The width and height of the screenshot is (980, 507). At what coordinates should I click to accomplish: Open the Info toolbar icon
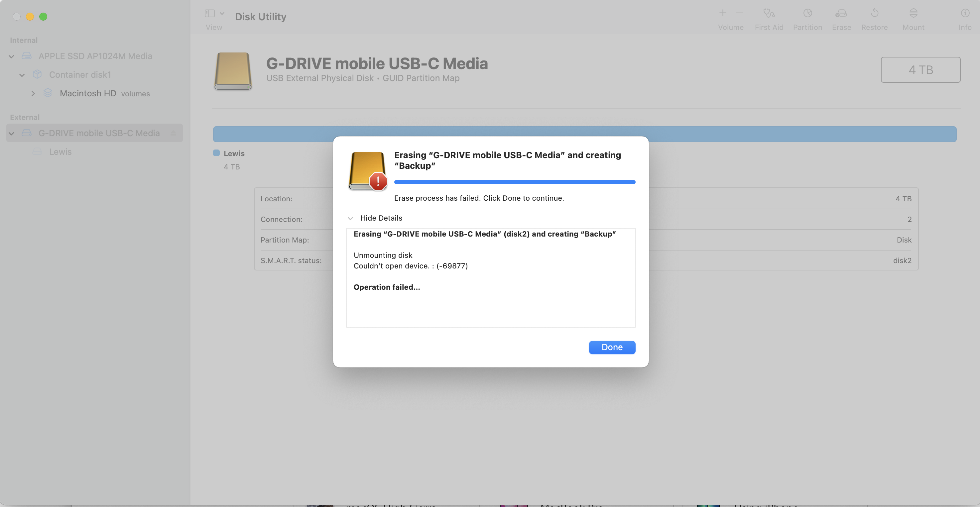click(965, 14)
